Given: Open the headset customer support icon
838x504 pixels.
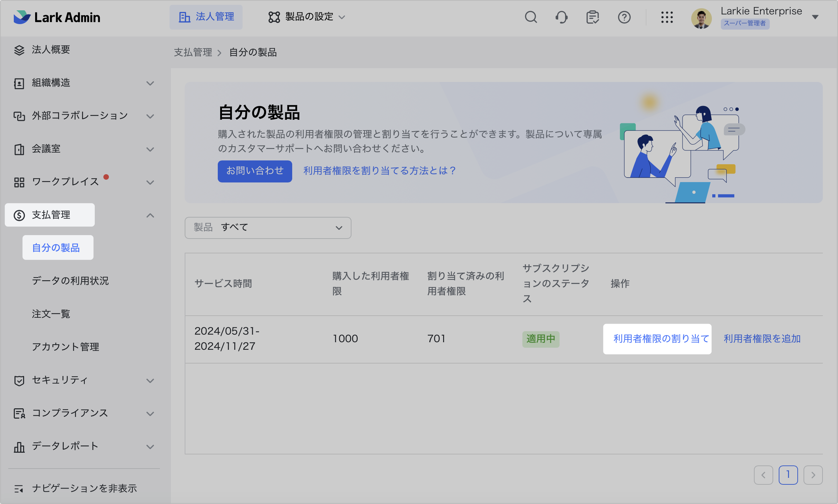Looking at the screenshot, I should (562, 17).
